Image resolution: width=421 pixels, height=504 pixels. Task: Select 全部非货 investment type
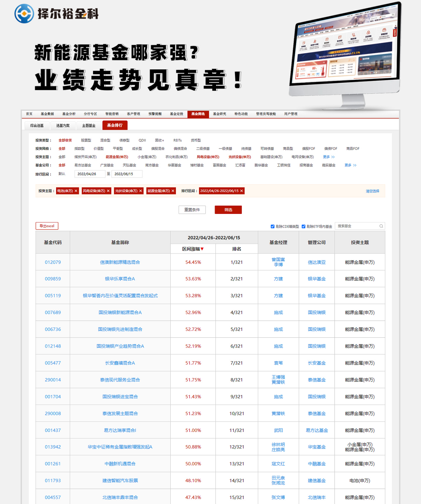[x=65, y=140]
